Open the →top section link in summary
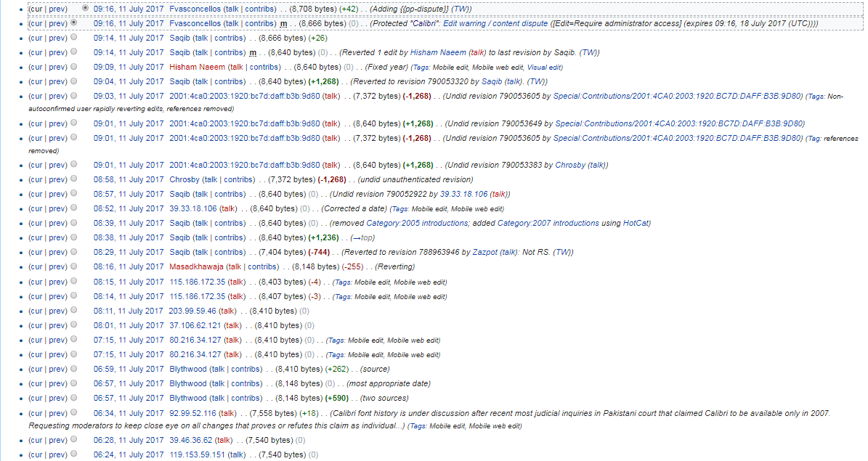Viewport: 868px width, 461px height. coord(361,237)
